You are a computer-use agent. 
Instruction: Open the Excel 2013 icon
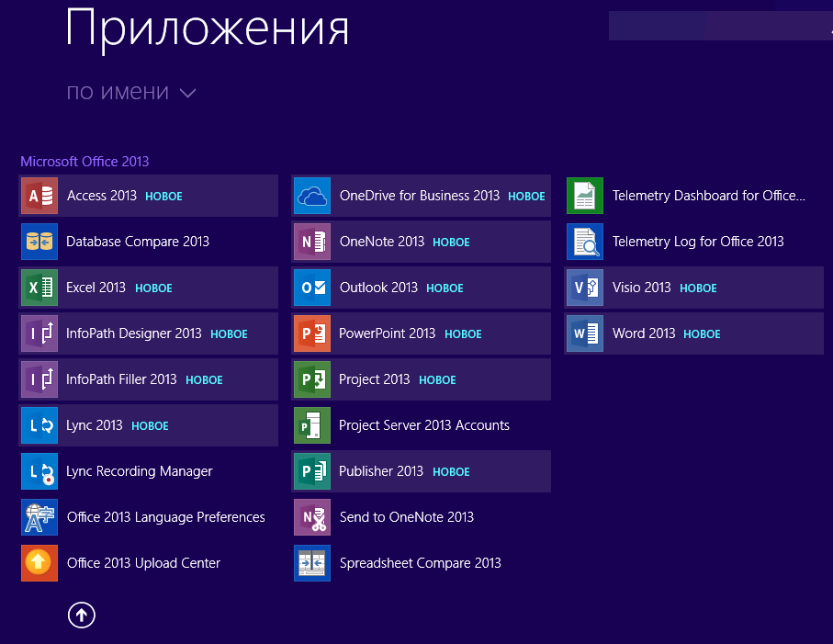point(39,288)
